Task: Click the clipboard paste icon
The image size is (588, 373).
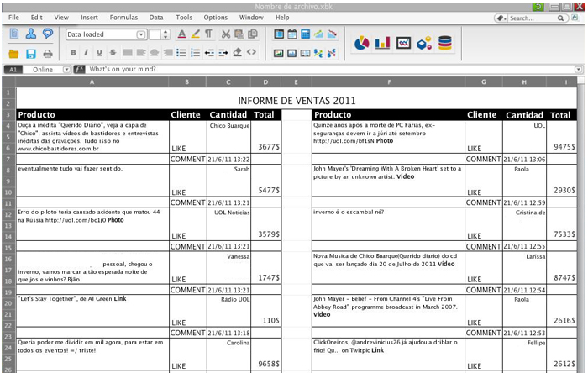Action: pos(239,34)
